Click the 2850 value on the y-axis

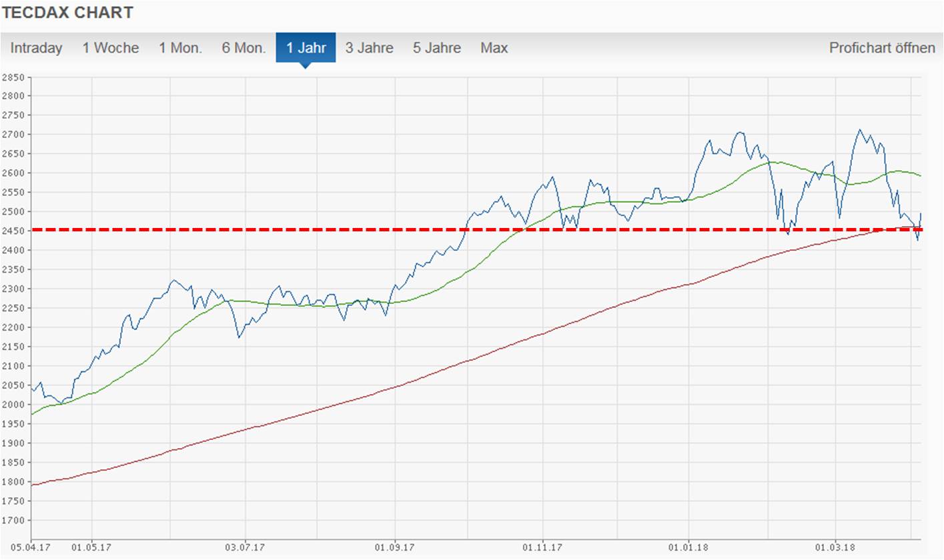pyautogui.click(x=13, y=77)
